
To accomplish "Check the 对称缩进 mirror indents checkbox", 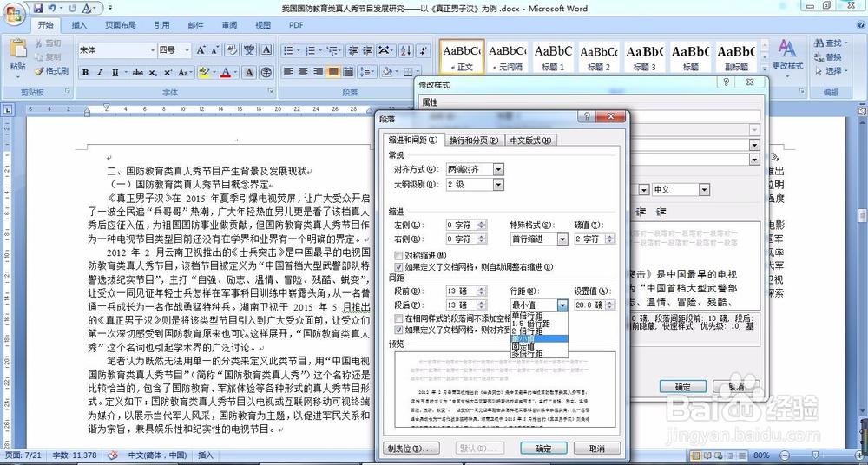I will 398,256.
